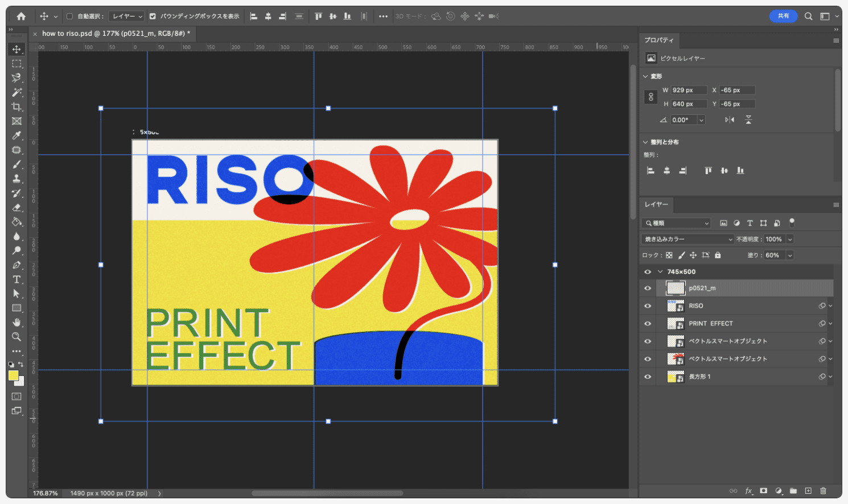
Task: Select the Eyedropper tool
Action: (x=17, y=135)
